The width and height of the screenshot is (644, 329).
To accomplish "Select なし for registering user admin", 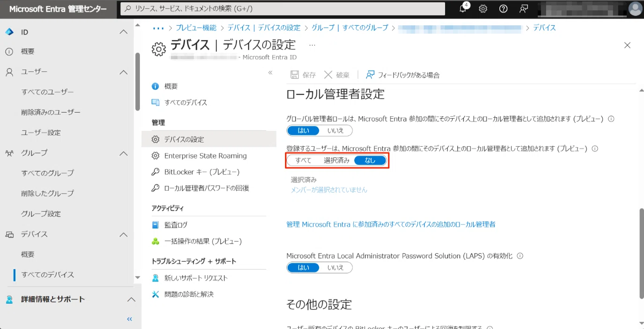I will (x=370, y=160).
